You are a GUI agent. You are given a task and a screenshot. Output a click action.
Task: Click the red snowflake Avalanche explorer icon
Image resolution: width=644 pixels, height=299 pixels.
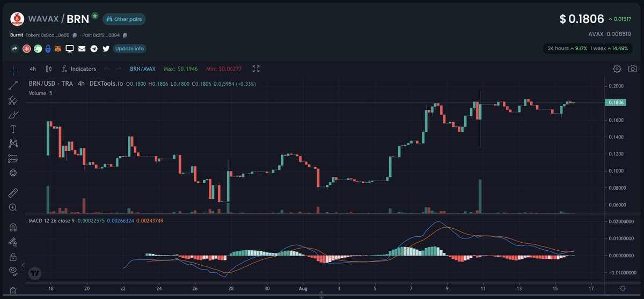click(26, 49)
